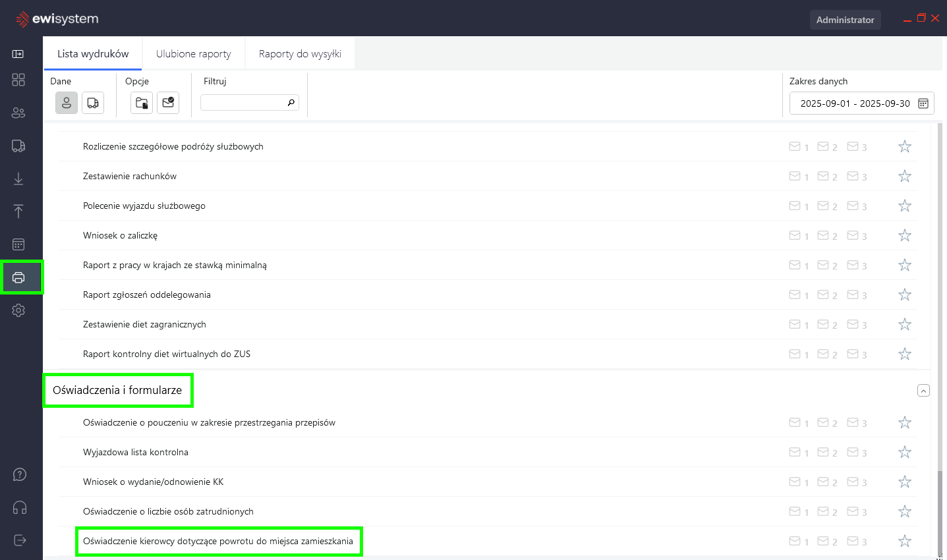Mark Wniosek o zaliczkę as favorite
The image size is (947, 560).
(905, 235)
